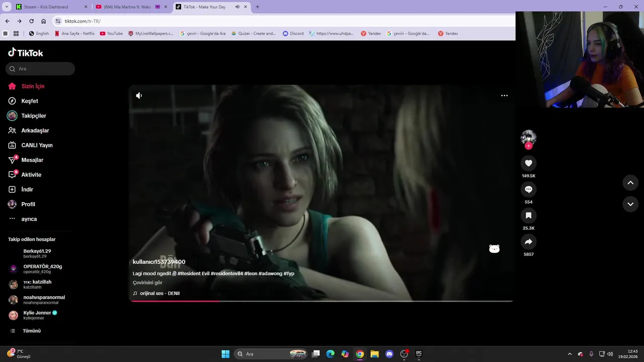This screenshot has height=362, width=644.
Task: Open followed account Berkay61.29
Action: [37, 253]
